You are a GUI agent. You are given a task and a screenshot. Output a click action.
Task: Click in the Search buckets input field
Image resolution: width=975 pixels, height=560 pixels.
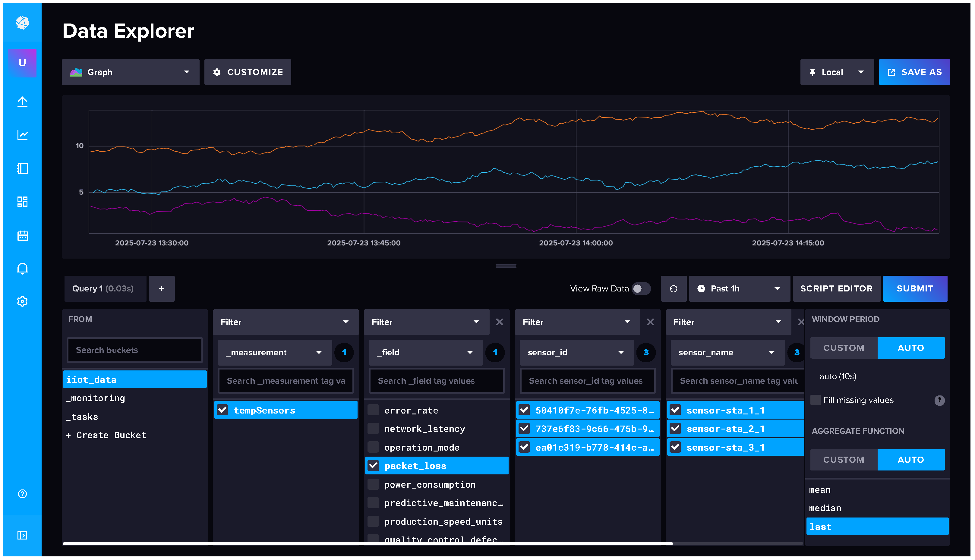[135, 350]
